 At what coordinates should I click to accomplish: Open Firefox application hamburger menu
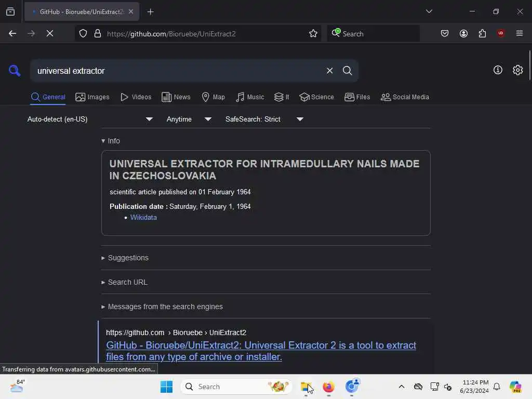[519, 33]
